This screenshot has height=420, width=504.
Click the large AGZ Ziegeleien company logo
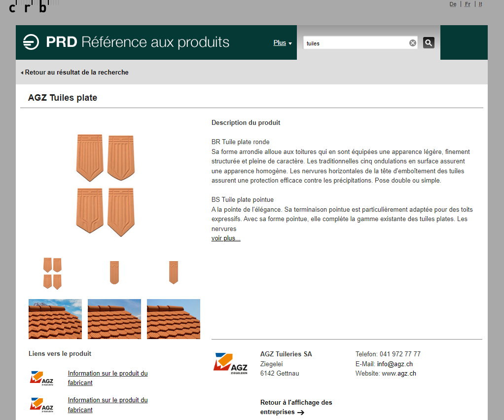click(230, 364)
